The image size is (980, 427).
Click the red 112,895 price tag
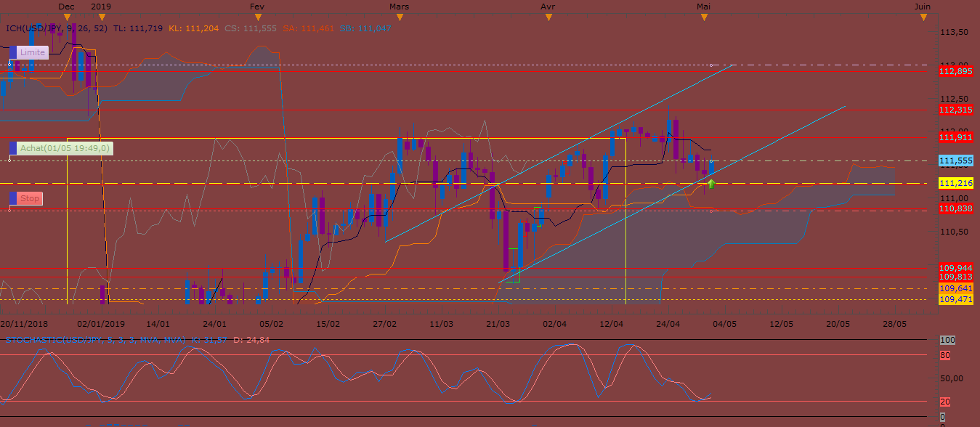(956, 71)
